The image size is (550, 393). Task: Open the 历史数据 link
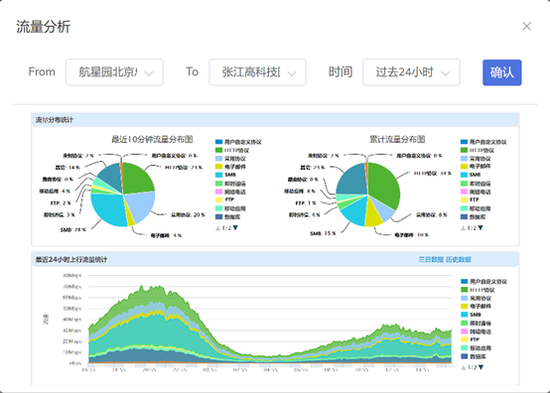pos(458,259)
